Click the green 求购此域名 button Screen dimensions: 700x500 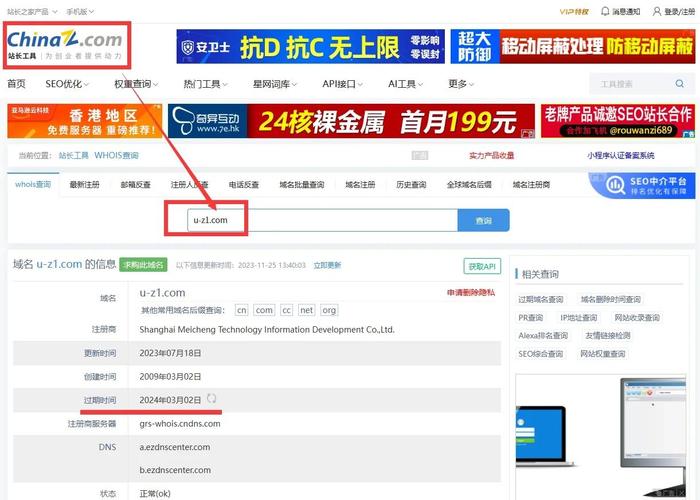coord(143,265)
